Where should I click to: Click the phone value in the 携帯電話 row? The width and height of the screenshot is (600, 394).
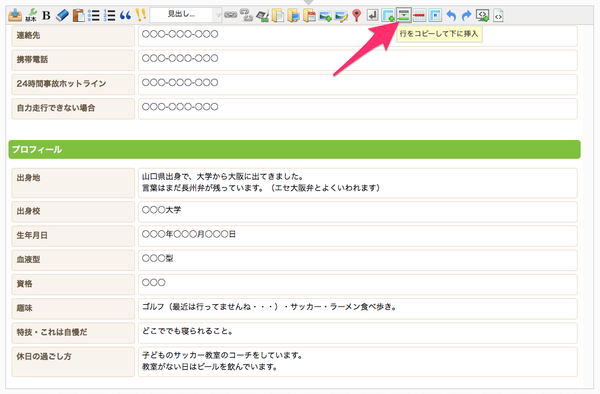click(x=180, y=58)
